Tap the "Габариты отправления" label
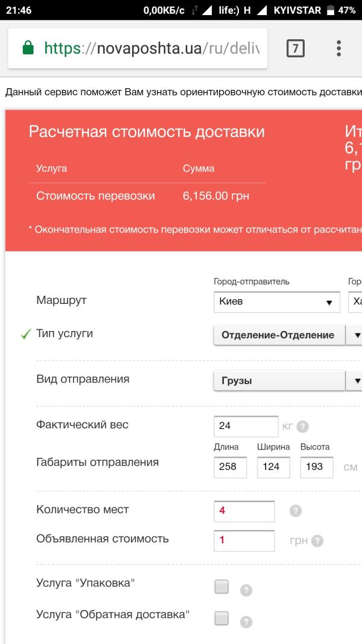362x644 pixels. (x=98, y=462)
